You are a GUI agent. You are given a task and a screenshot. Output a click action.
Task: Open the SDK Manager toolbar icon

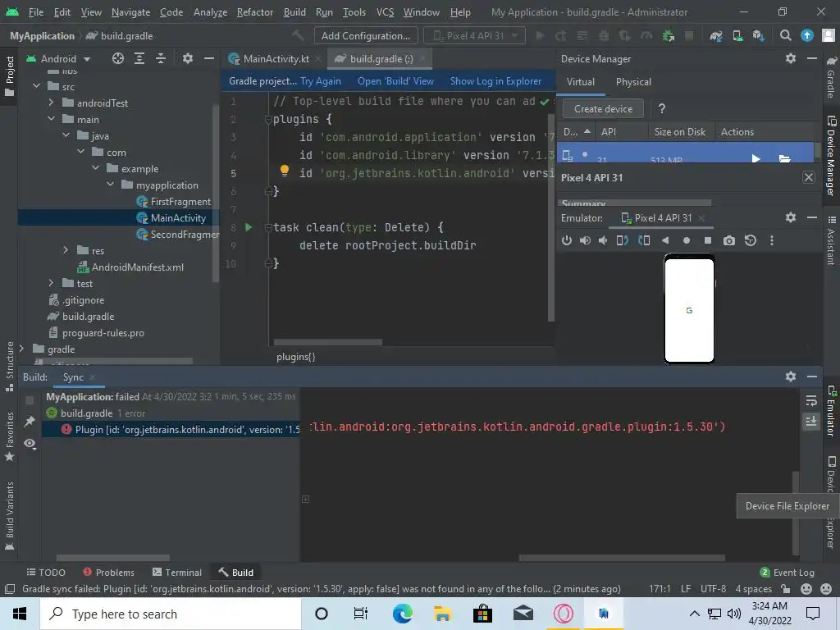(x=759, y=36)
